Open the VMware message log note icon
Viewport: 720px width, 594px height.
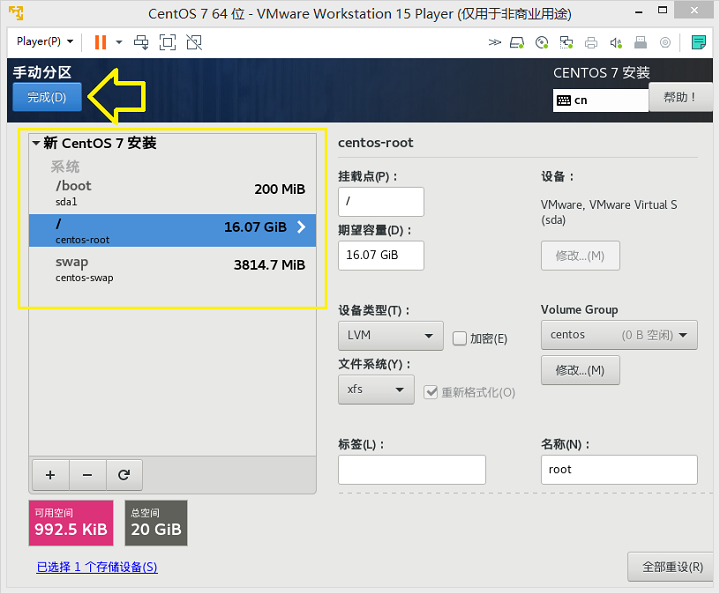[x=698, y=43]
